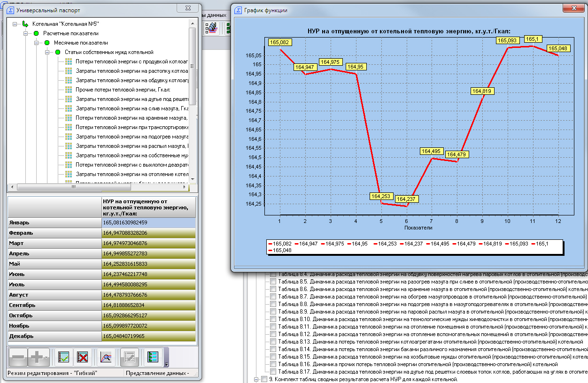
Task: Collapse the 'Котельная №5' root tree node
Action: coord(15,24)
